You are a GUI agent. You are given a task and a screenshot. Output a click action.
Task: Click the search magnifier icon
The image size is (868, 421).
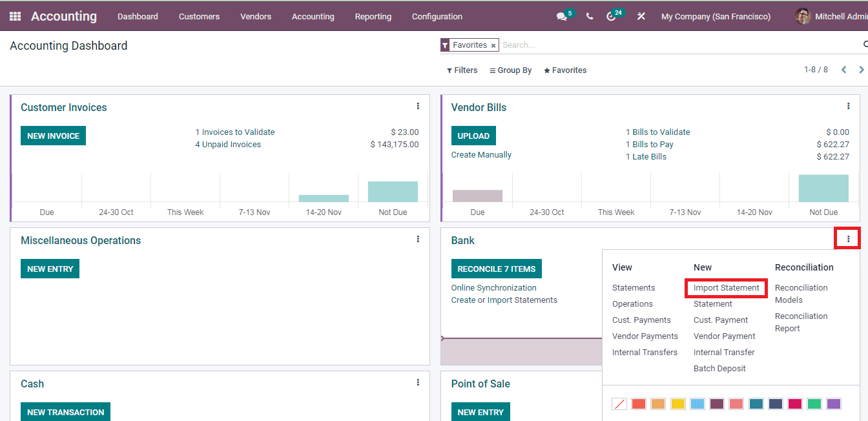pos(864,44)
